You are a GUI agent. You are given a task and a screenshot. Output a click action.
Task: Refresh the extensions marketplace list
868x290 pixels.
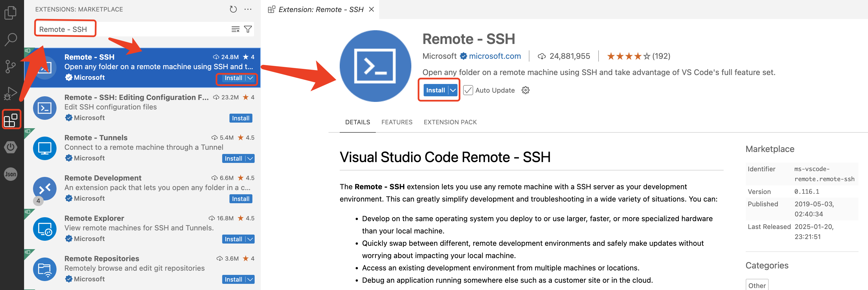[233, 10]
